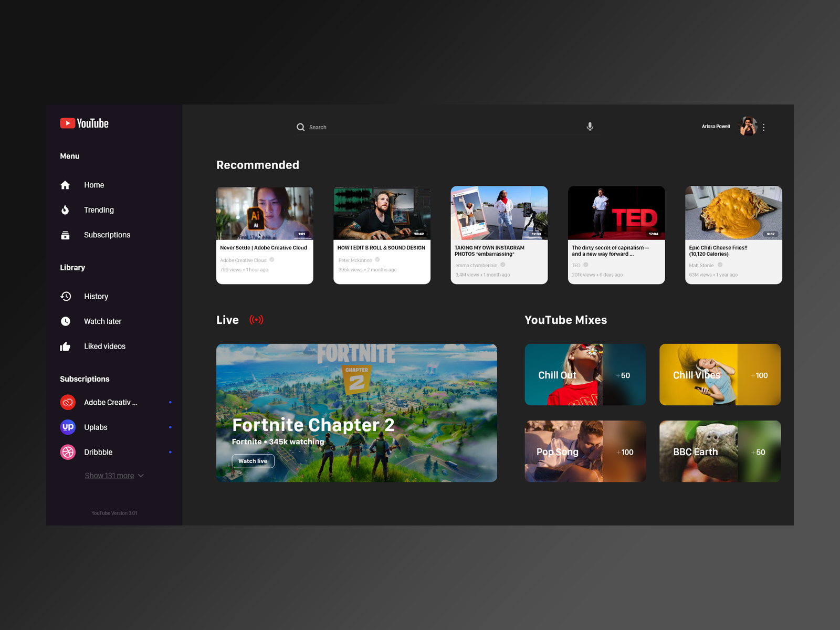The height and width of the screenshot is (630, 840).
Task: Click the History clock-arrow icon
Action: click(66, 297)
